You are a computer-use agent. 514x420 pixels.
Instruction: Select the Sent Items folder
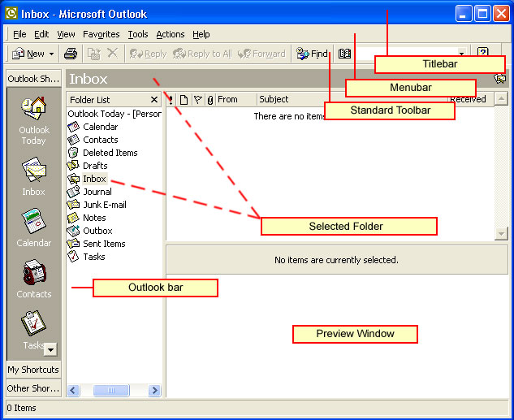97,244
